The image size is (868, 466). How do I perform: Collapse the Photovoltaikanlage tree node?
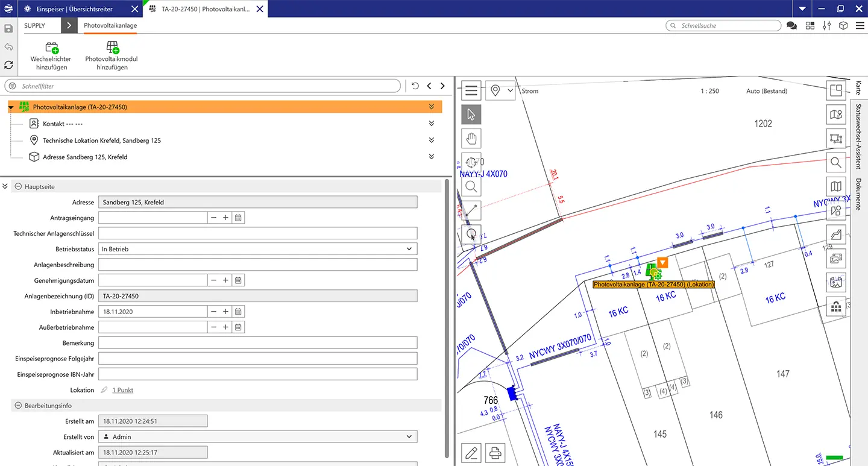11,107
